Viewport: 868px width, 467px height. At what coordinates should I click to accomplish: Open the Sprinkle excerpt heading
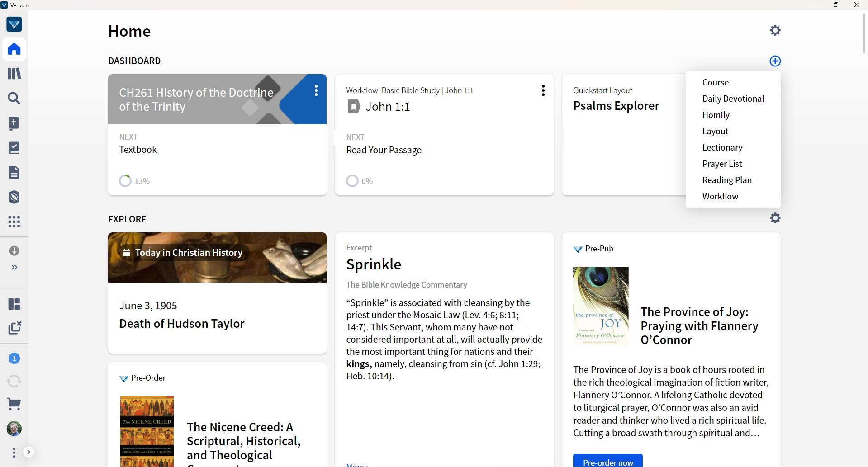click(374, 264)
